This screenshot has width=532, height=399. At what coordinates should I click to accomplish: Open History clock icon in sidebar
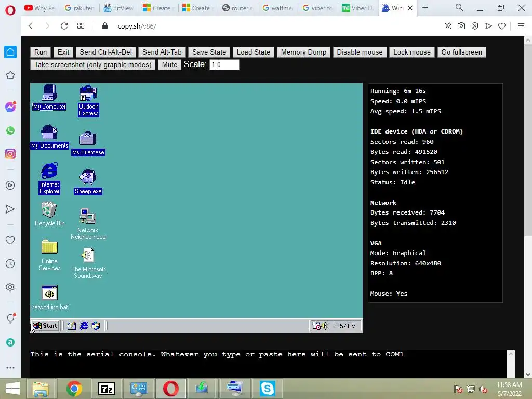pyautogui.click(x=10, y=263)
